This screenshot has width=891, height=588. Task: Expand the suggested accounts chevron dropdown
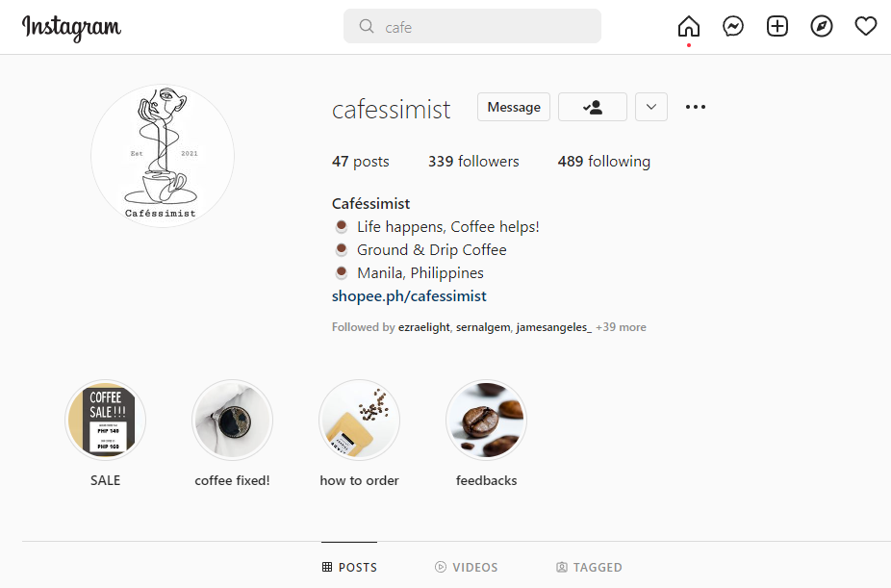pyautogui.click(x=651, y=107)
